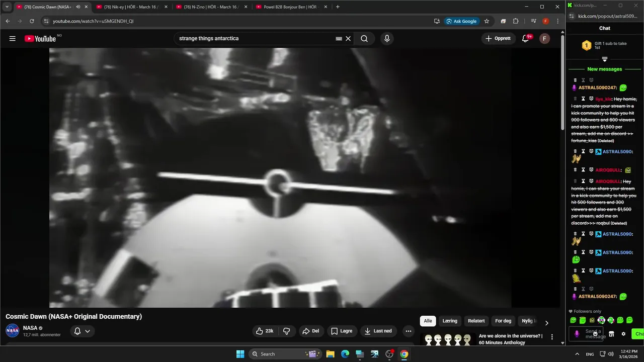Open the YouTube hamburger guide menu
644x362 pixels.
tap(13, 39)
